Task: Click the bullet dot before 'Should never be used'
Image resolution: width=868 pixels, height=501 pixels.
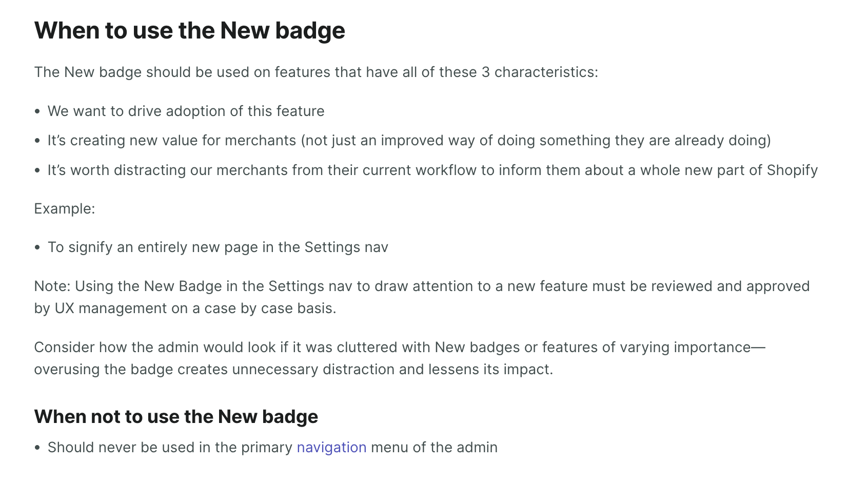Action: 37,448
